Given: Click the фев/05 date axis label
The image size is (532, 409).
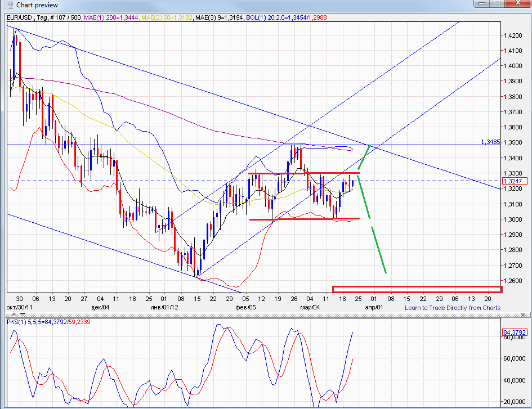Looking at the screenshot, I should point(245,307).
